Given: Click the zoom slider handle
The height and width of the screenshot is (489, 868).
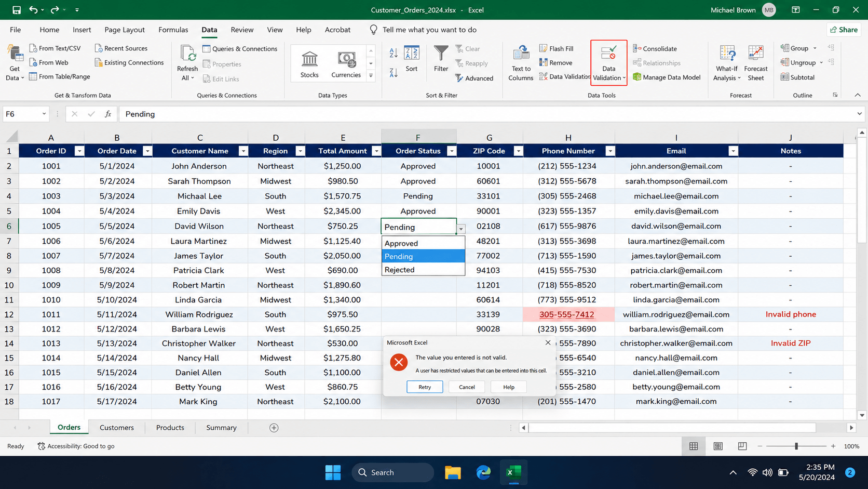Looking at the screenshot, I should 796,446.
